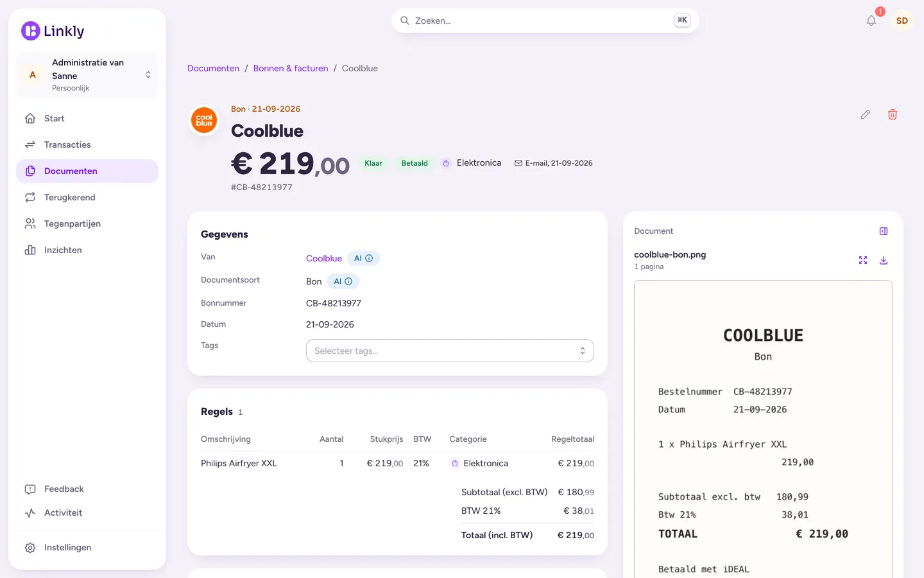The width and height of the screenshot is (924, 578).
Task: Expand document preview to fullscreen
Action: (862, 260)
